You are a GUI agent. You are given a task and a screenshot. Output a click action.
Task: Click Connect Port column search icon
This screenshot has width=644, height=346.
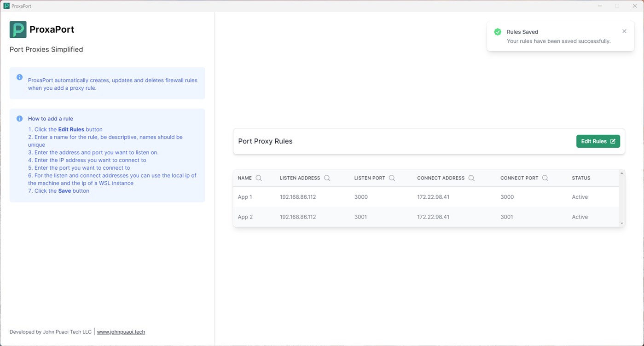click(x=545, y=178)
